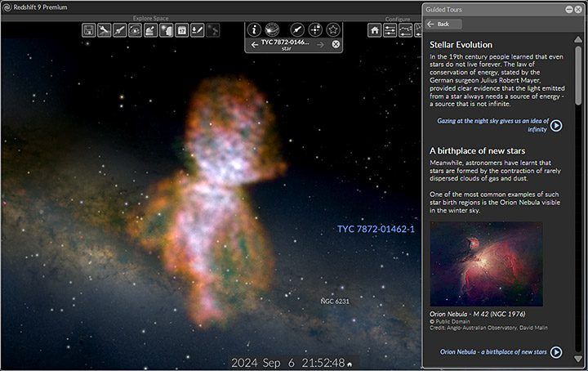
Task: Select the NGC 6231 label in sky
Action: point(335,302)
